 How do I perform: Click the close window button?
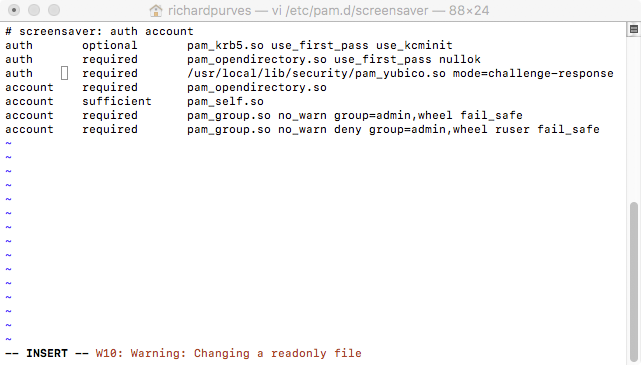pos(14,10)
